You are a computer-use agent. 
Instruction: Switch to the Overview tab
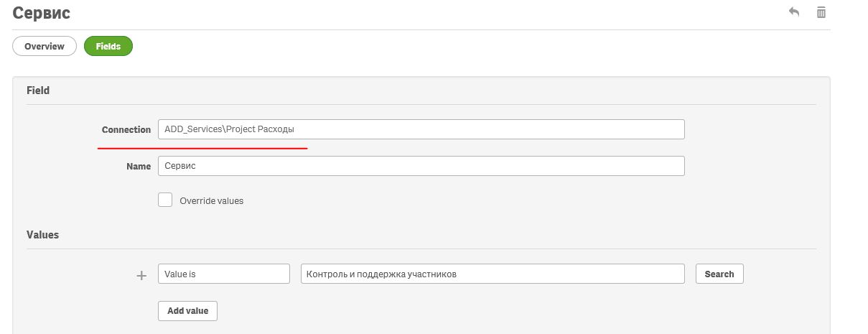pyautogui.click(x=45, y=46)
